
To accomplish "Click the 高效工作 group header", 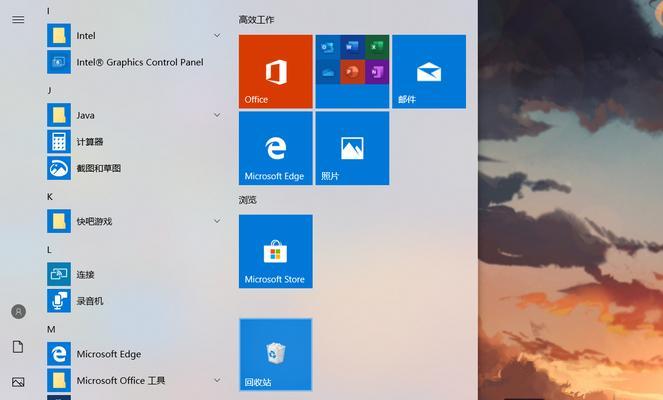I will [x=256, y=20].
